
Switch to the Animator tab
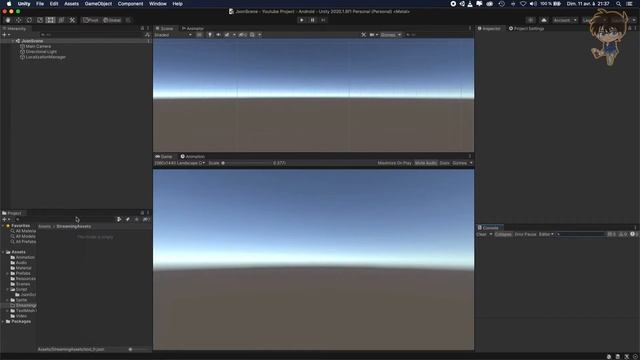coord(193,29)
